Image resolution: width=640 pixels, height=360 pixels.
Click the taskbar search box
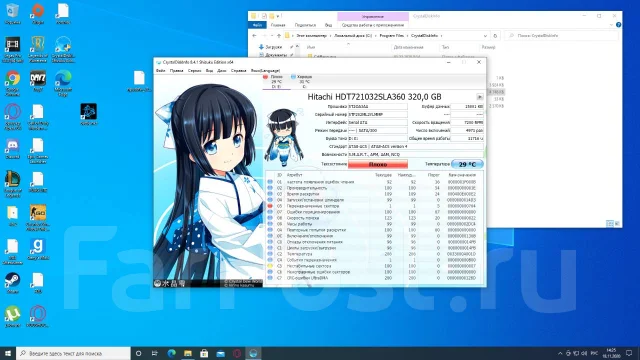click(x=73, y=353)
